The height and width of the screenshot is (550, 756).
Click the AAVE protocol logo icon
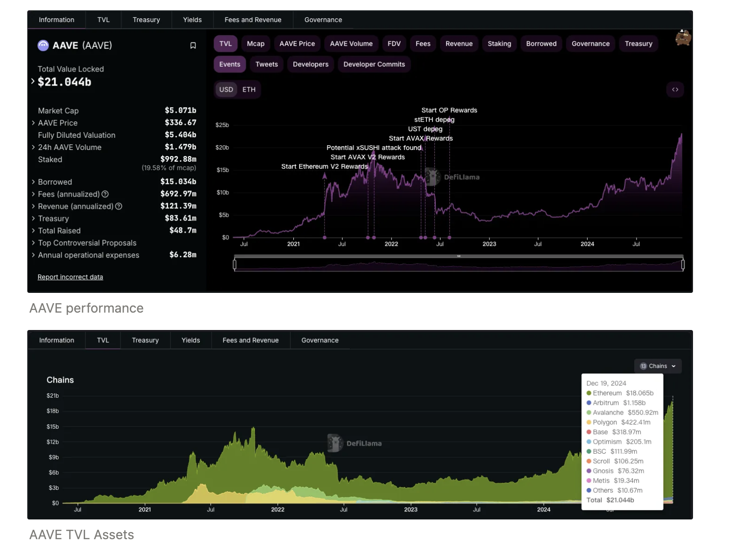click(43, 46)
